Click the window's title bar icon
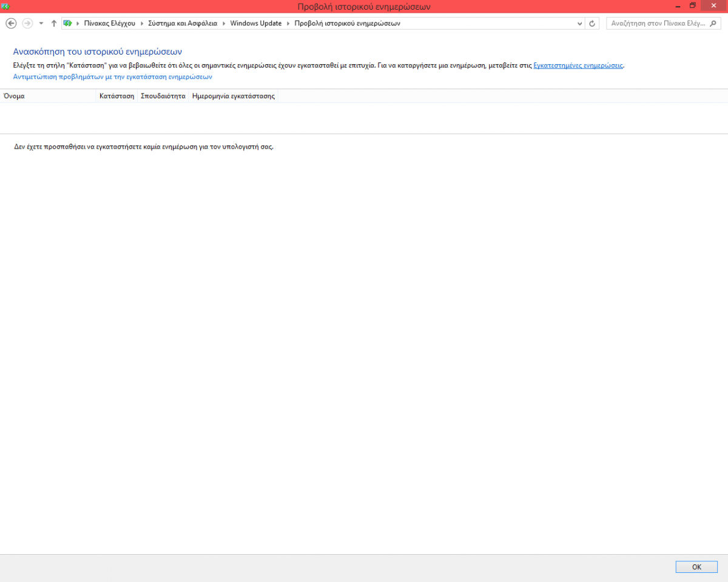 click(x=5, y=6)
